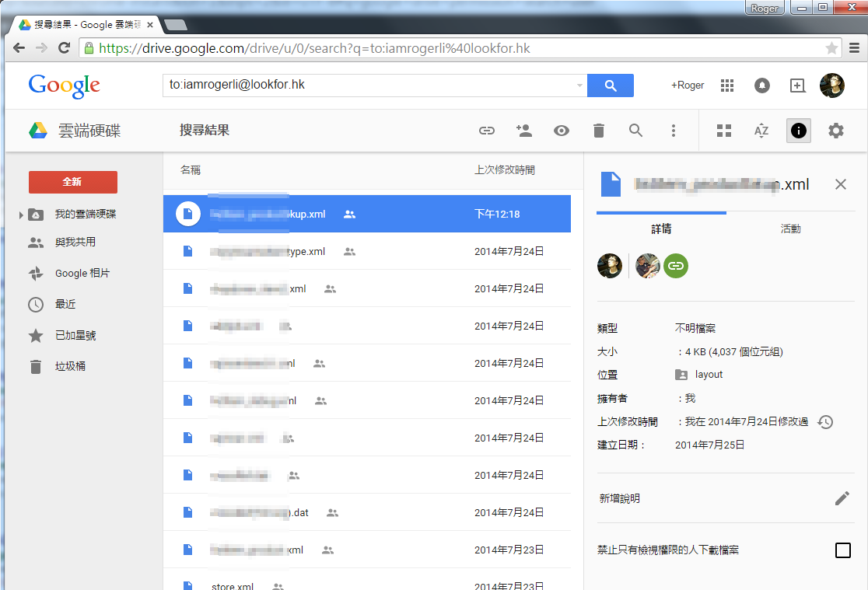Switch to grid view layout

[x=724, y=131]
